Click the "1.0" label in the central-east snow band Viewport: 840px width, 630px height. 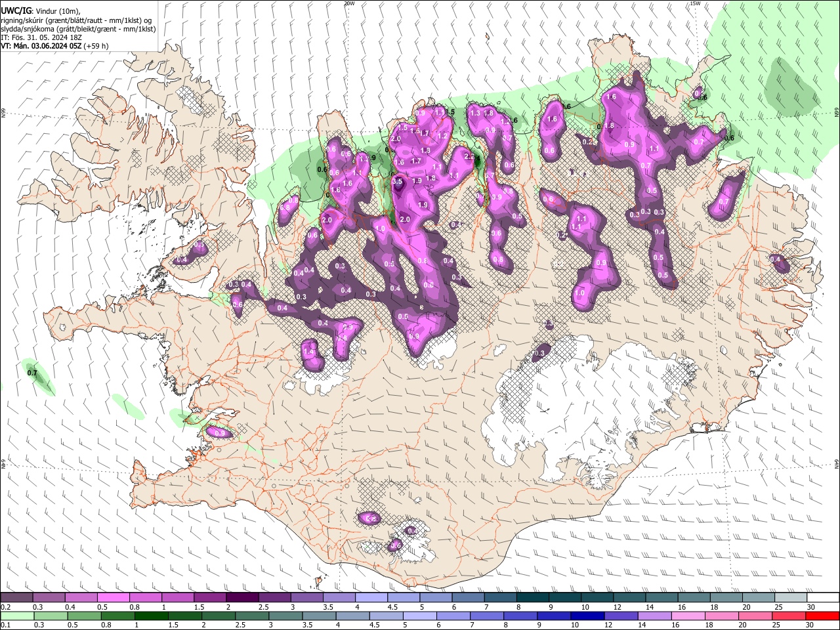click(579, 293)
